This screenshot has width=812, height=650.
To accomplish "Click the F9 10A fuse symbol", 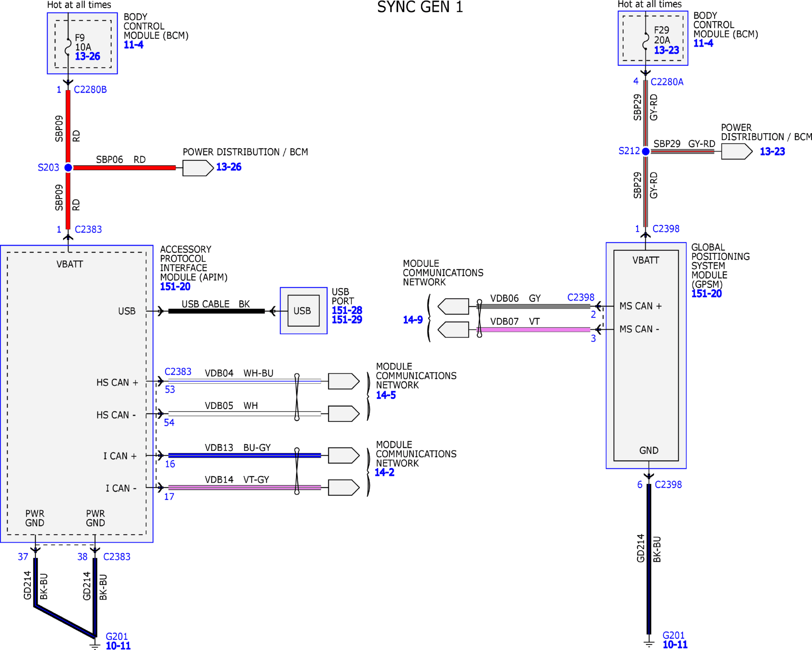I will [68, 47].
